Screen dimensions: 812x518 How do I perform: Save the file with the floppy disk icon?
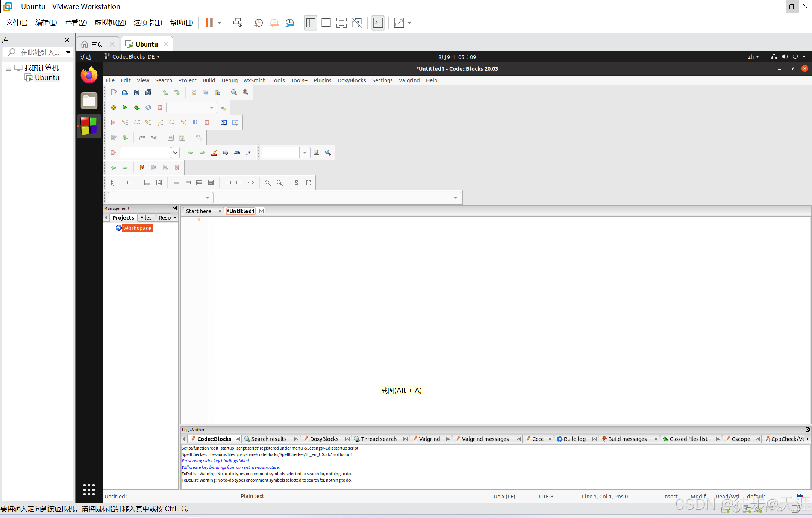[x=137, y=92]
